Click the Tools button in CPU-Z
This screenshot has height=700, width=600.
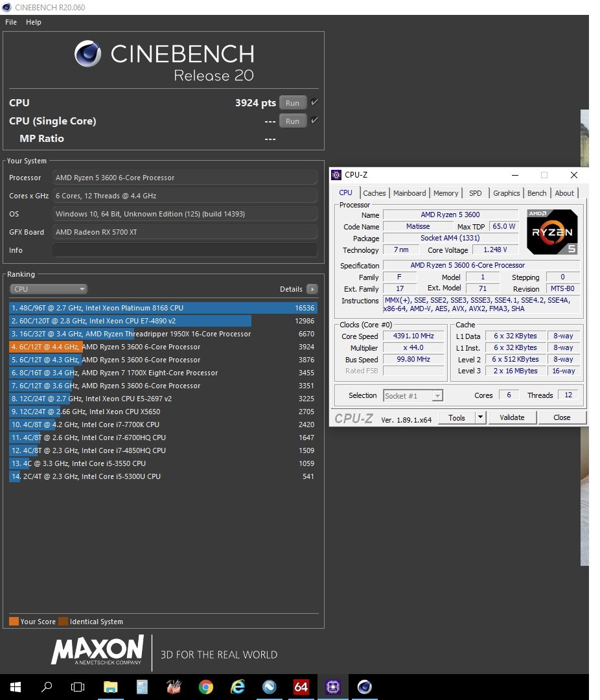[457, 417]
